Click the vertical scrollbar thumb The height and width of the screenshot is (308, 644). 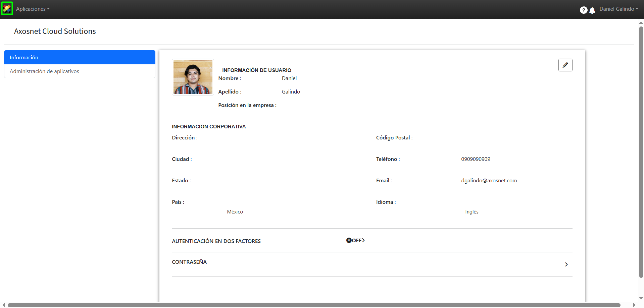click(x=641, y=151)
